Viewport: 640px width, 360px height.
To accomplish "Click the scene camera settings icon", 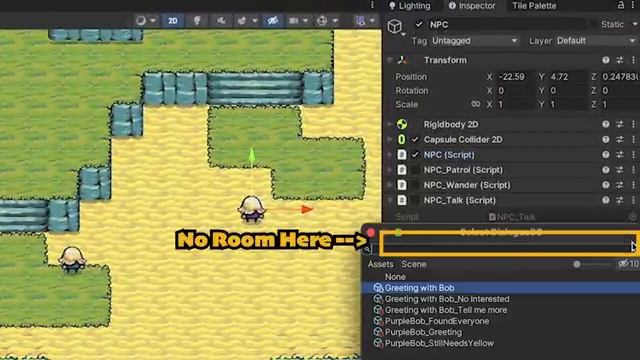I will click(293, 20).
